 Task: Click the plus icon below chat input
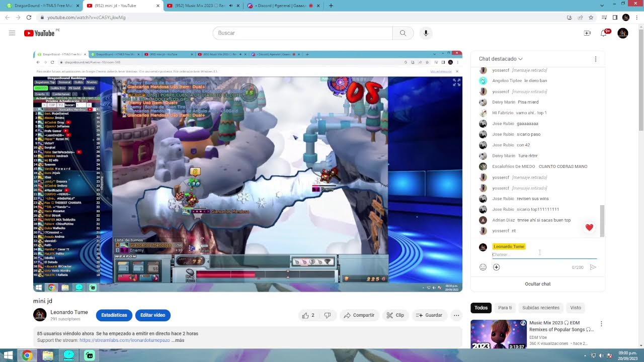[496, 267]
